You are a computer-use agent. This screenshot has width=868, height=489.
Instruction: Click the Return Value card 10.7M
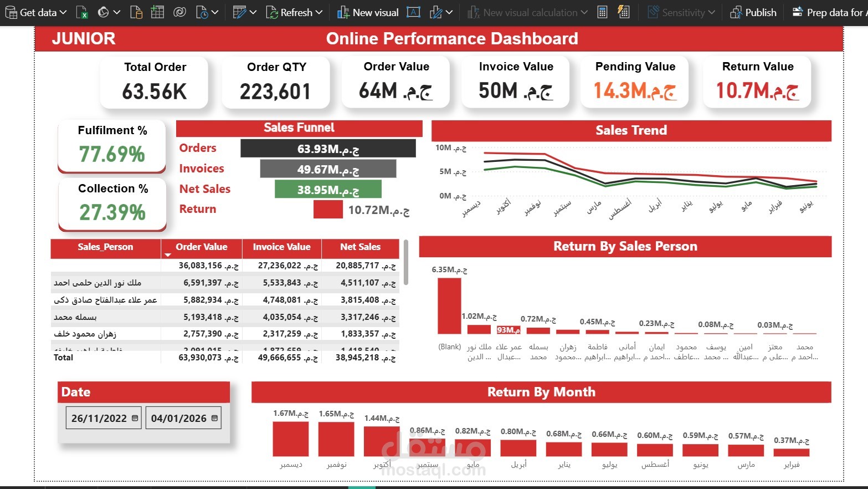tap(757, 81)
